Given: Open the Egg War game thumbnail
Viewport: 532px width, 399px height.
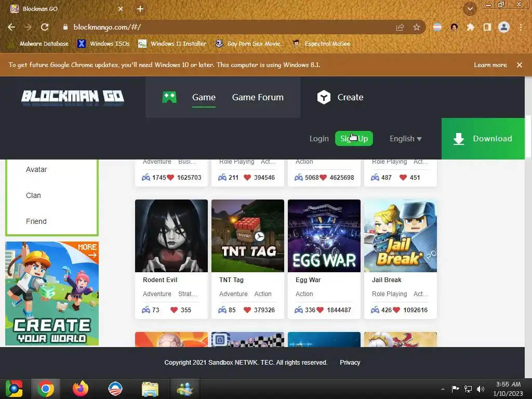Looking at the screenshot, I should [x=324, y=236].
